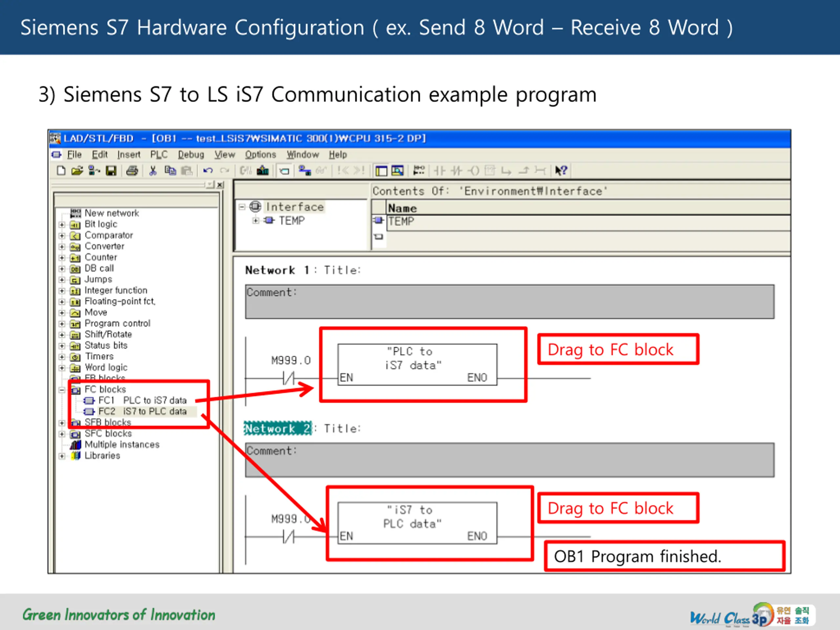Insert normally open contact icon
840x630 pixels.
point(439,171)
